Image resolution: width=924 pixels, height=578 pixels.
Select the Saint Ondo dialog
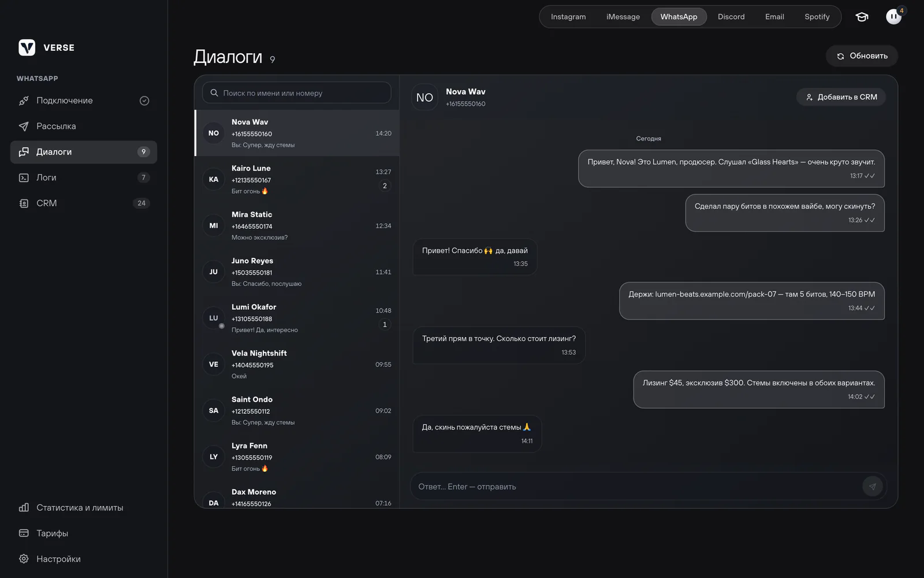[x=297, y=410]
